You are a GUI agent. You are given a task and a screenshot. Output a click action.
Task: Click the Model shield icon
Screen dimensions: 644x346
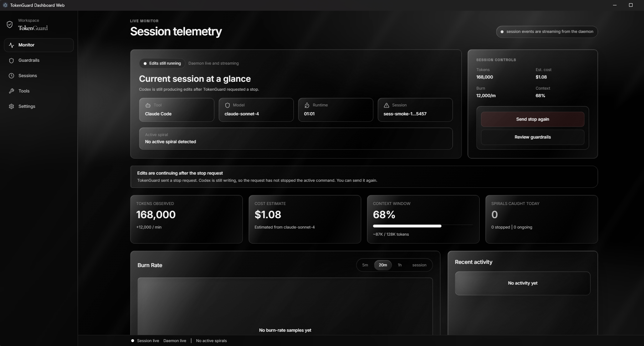(228, 105)
